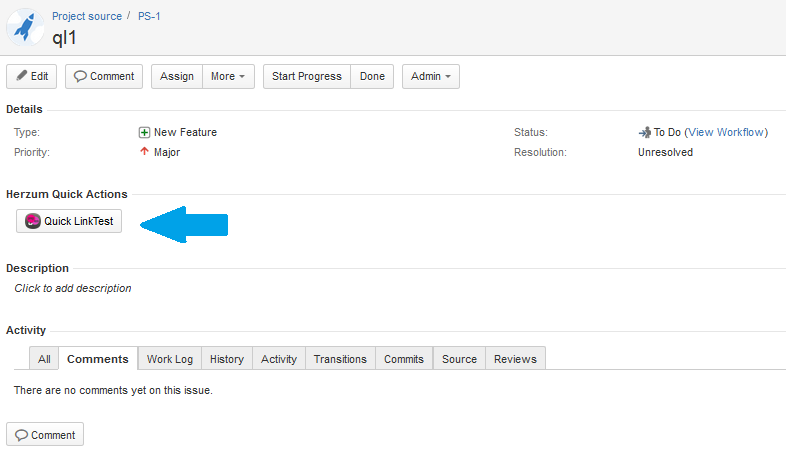Open the History tab

coord(227,359)
